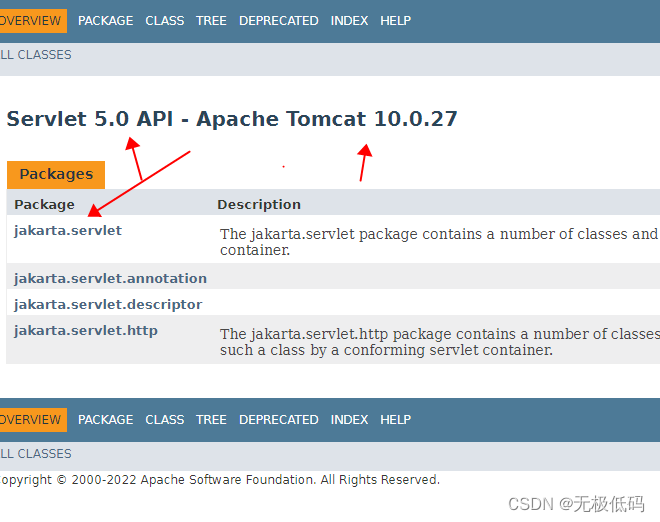The height and width of the screenshot is (522, 660).
Task: Go to PACKAGE in top navigation bar
Action: pyautogui.click(x=106, y=21)
